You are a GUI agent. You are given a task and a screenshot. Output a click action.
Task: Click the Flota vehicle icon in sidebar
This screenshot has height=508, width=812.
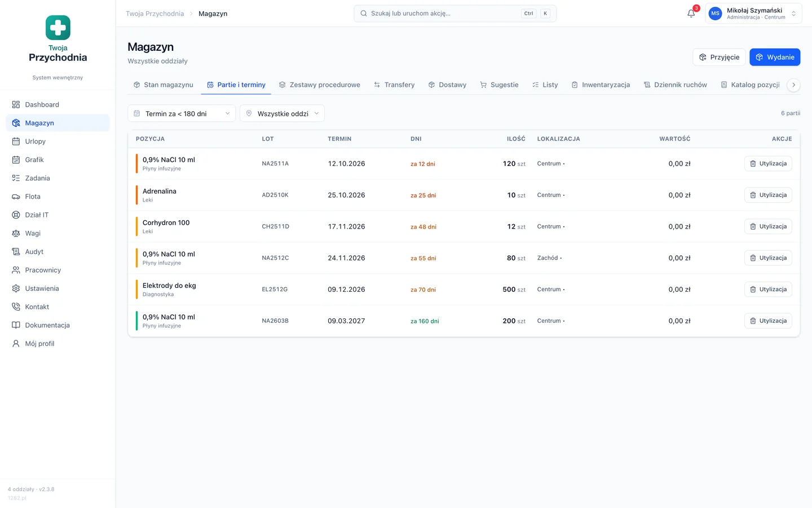coord(16,196)
